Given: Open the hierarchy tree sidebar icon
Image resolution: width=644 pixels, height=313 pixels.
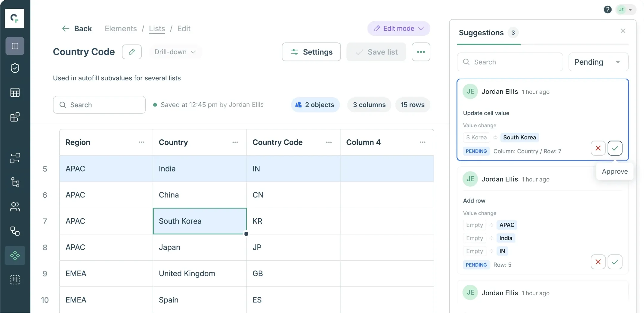Looking at the screenshot, I should [x=15, y=182].
